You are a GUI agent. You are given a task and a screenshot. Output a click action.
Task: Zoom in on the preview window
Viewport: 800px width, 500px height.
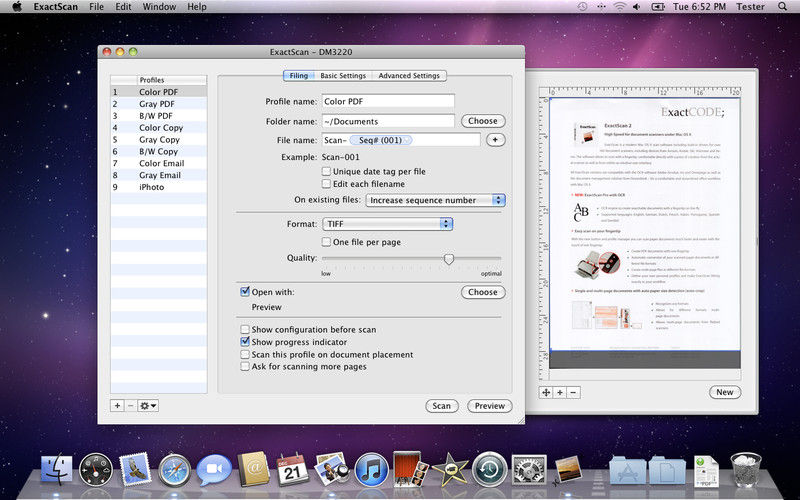tap(560, 392)
